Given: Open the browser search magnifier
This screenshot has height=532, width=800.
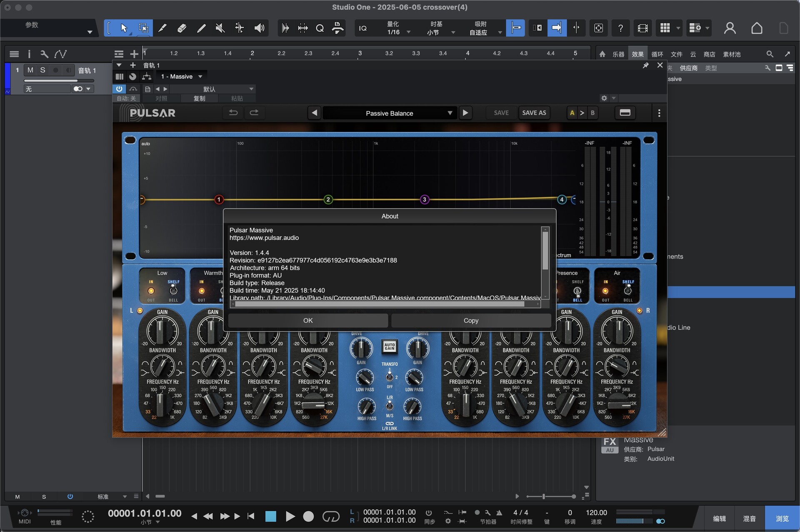Looking at the screenshot, I should 770,54.
